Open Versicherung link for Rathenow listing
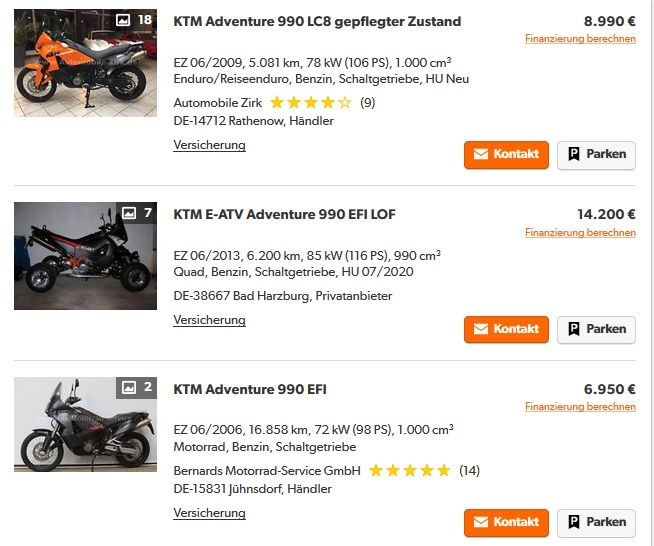Image resolution: width=654 pixels, height=546 pixels. coord(209,145)
